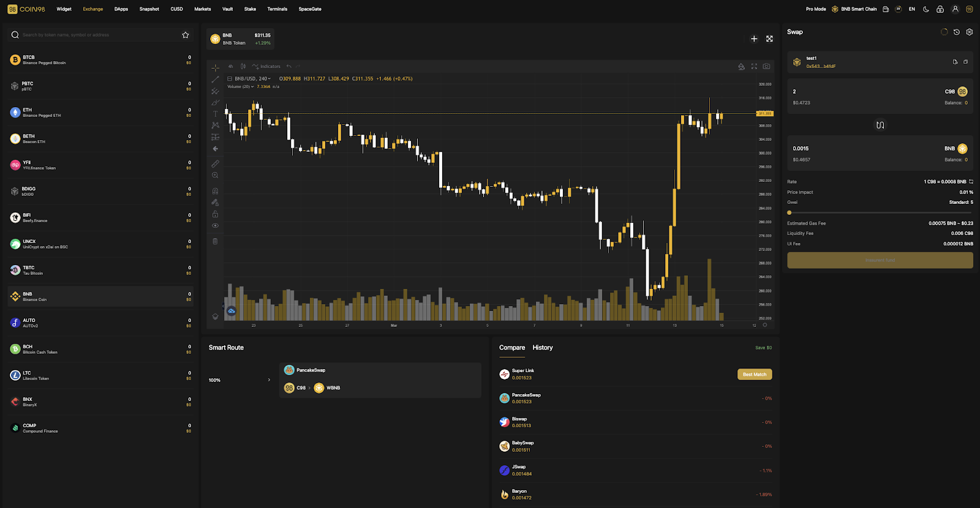Toggle hide all drawings eye icon

tap(215, 226)
